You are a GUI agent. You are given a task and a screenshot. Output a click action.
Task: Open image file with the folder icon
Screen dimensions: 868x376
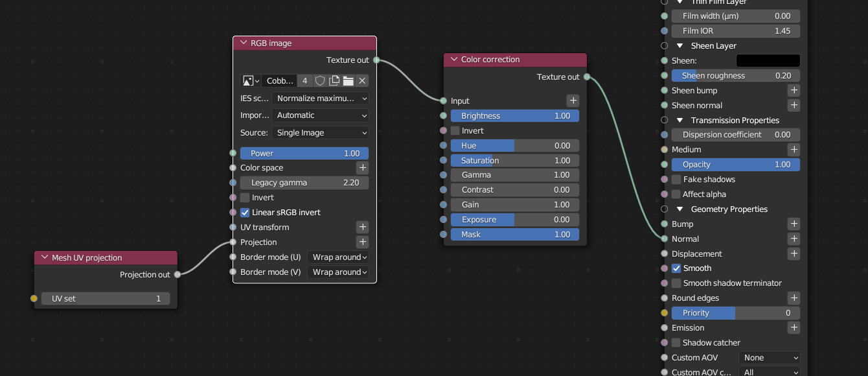pyautogui.click(x=348, y=81)
